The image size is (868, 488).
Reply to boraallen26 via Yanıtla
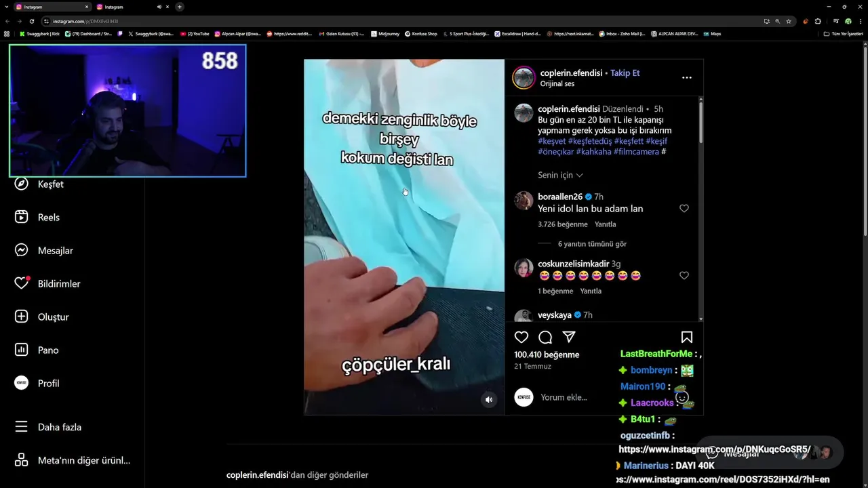(x=605, y=224)
